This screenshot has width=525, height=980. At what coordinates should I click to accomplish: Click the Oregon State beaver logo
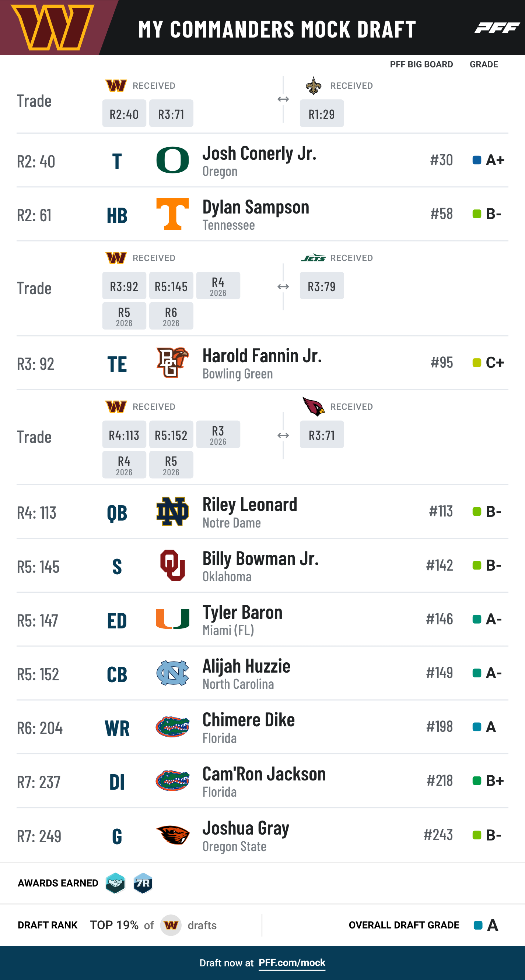(172, 835)
